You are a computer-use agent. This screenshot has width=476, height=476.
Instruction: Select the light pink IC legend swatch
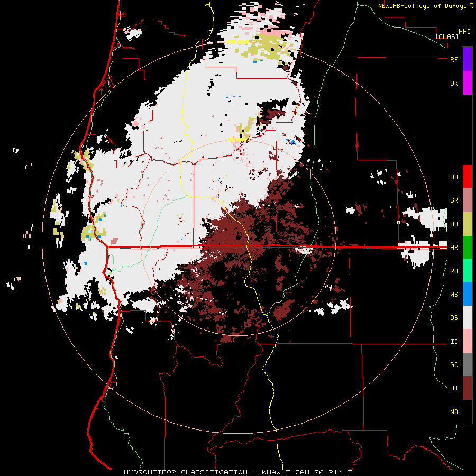[467, 341]
